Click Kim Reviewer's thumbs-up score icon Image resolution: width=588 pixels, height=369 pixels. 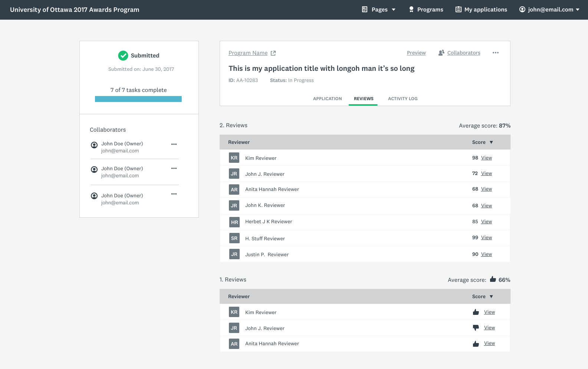coord(476,312)
